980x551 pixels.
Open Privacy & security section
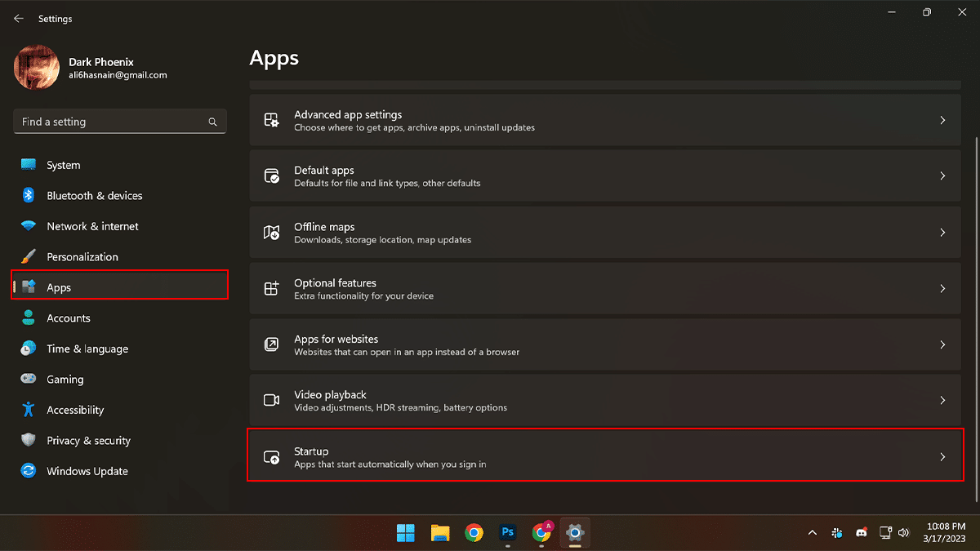click(x=88, y=441)
